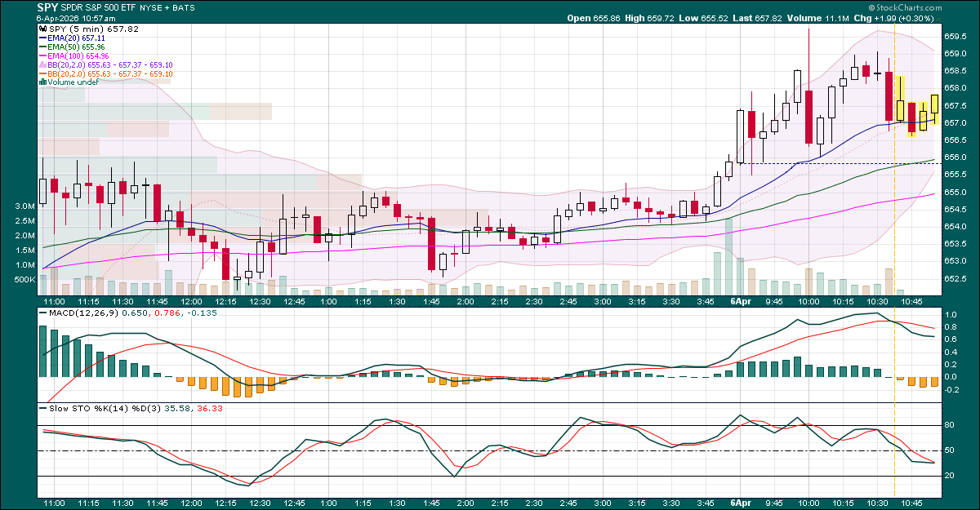This screenshot has height=510, width=980.
Task: Click the 656.0 price axis label
Action: click(x=955, y=157)
